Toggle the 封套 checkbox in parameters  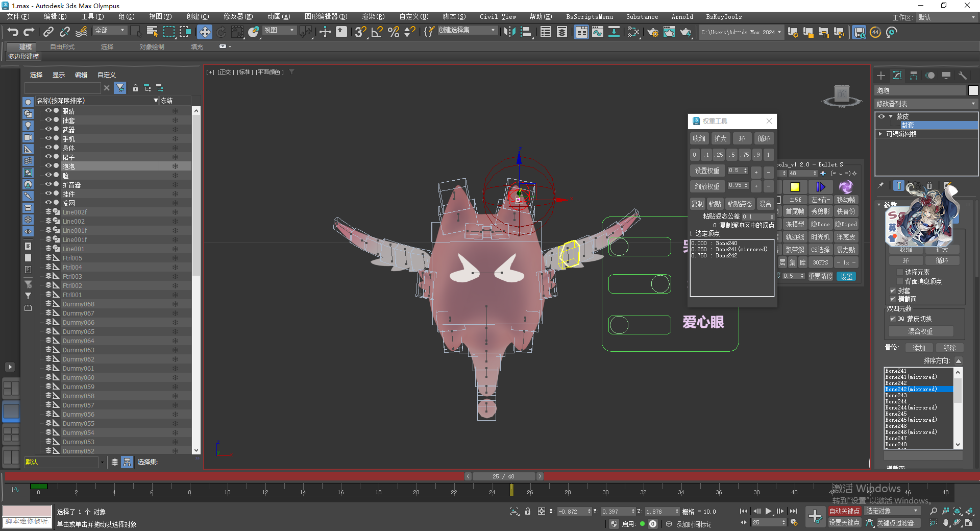[893, 291]
